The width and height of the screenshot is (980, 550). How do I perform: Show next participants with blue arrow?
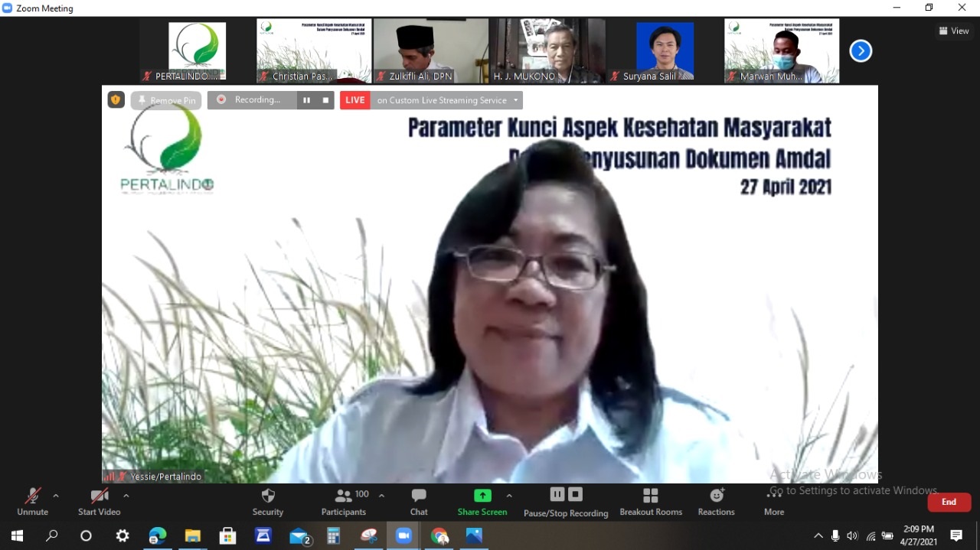(x=861, y=51)
